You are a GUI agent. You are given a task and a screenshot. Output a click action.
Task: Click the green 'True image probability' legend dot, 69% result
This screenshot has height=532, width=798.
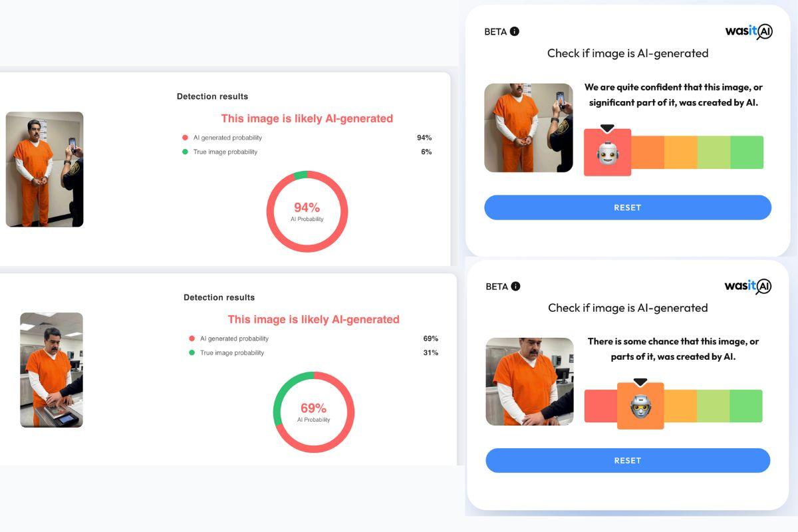click(x=192, y=352)
